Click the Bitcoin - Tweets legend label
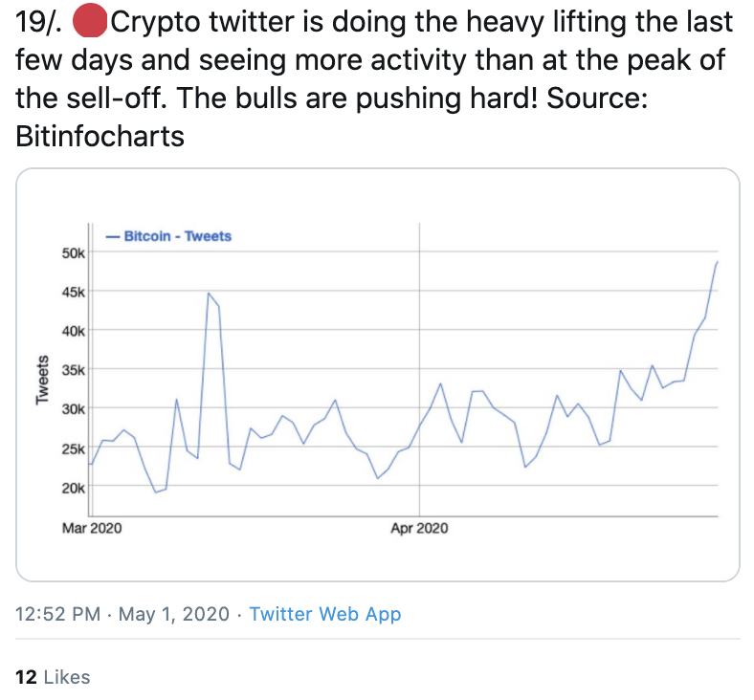This screenshot has width=754, height=700. pos(178,236)
